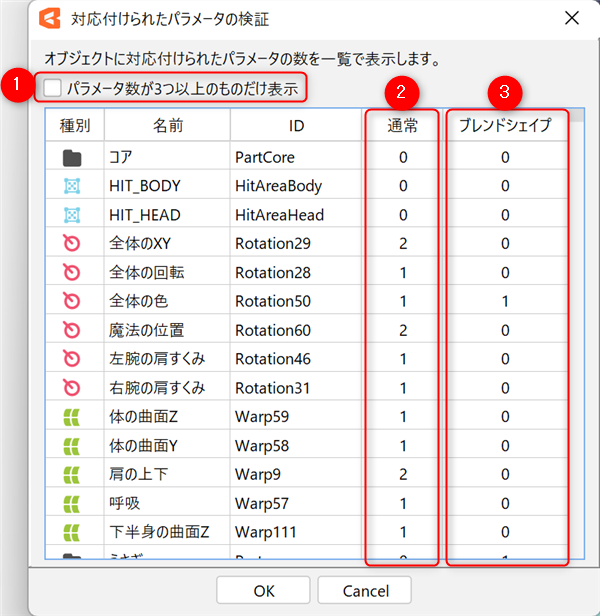The image size is (600, 616).
Task: Close the parameter verification dialog
Action: (x=571, y=18)
